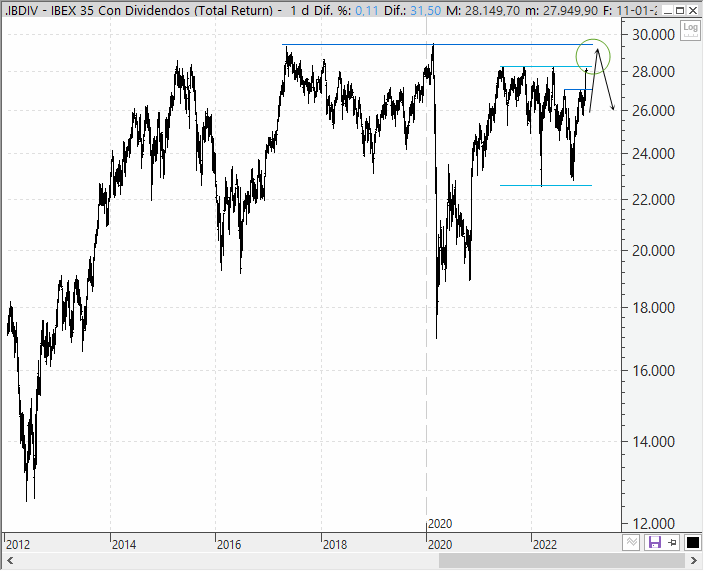704x571 pixels.
Task: Click the Dif. value 31,50
Action: click(x=426, y=10)
